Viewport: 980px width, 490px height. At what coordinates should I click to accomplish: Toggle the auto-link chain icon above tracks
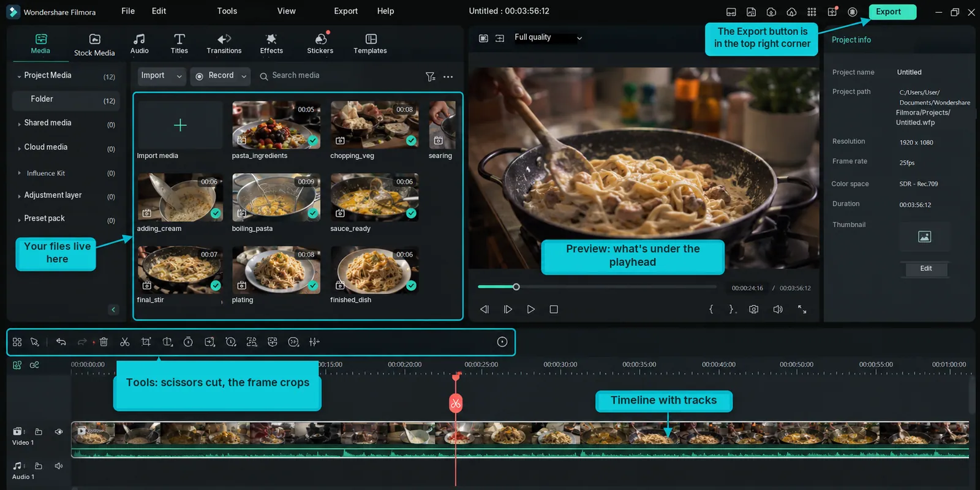click(34, 365)
